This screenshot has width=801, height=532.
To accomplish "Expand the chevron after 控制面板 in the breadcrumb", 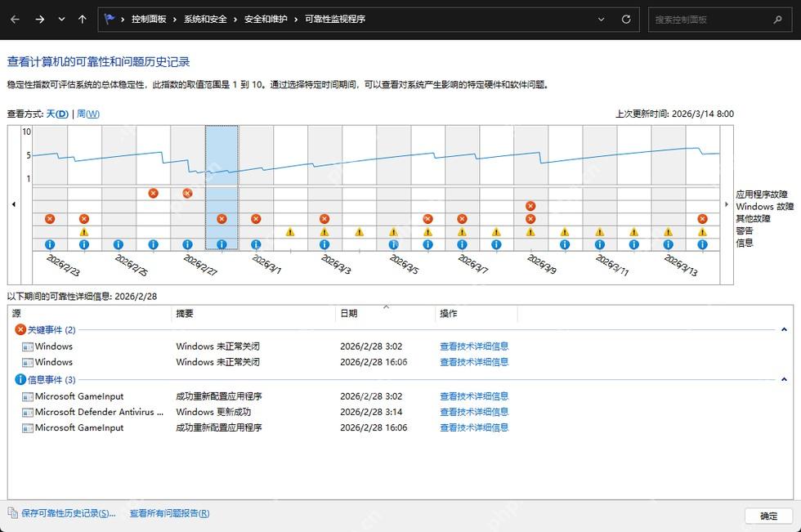I will [x=175, y=20].
